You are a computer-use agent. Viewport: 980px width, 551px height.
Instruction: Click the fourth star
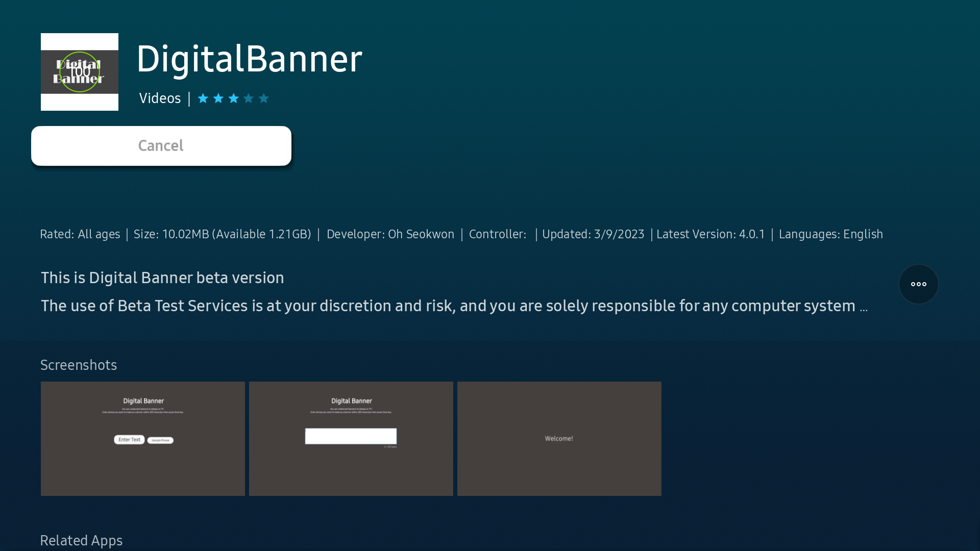point(249,98)
